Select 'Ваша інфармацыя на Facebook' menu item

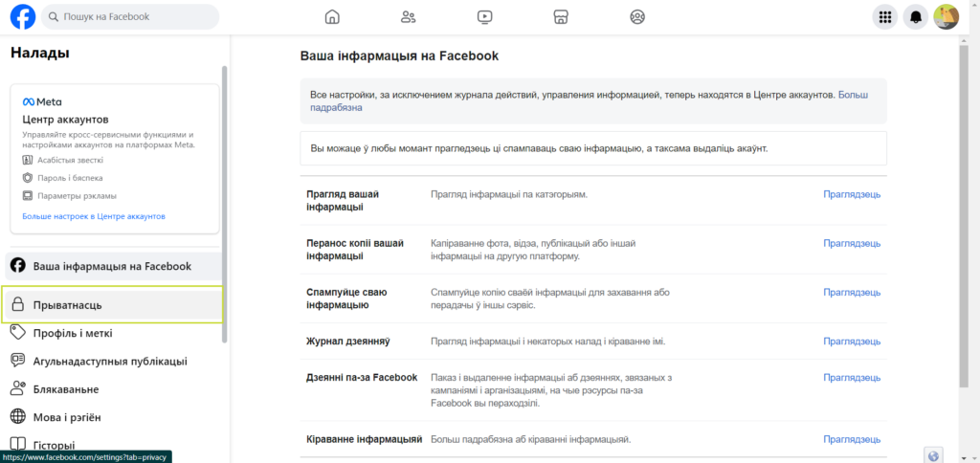click(x=114, y=267)
